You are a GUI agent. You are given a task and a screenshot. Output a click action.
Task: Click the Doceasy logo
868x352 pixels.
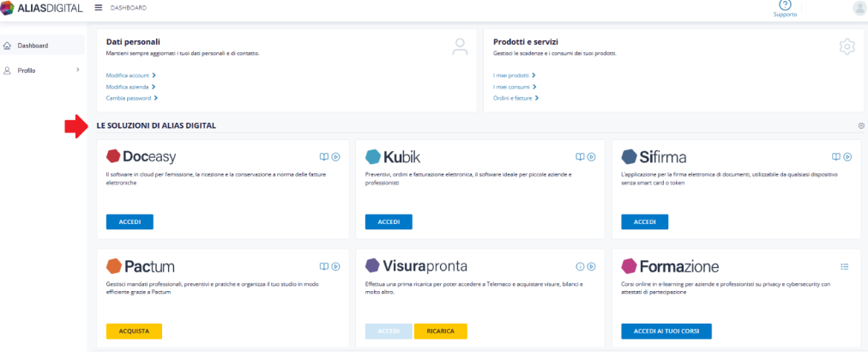141,157
